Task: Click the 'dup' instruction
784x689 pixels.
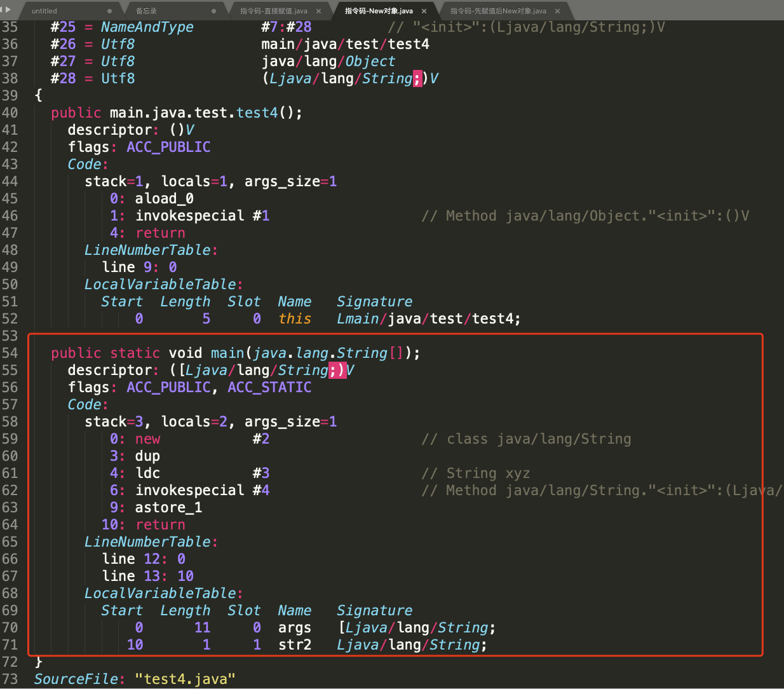Action: pos(147,456)
